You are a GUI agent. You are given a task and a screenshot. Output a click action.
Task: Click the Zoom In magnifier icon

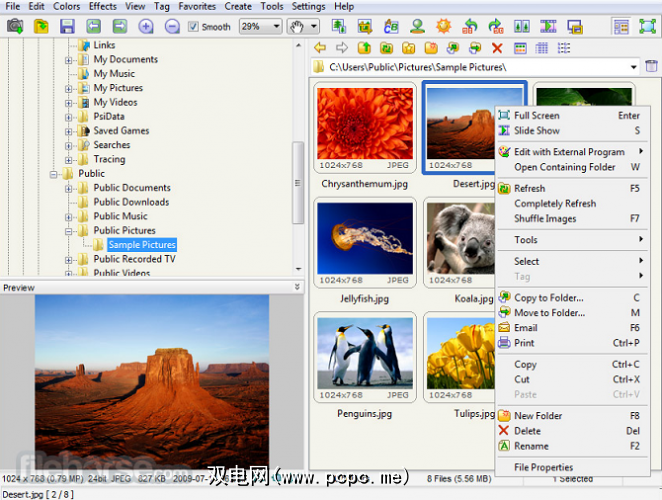tap(146, 26)
